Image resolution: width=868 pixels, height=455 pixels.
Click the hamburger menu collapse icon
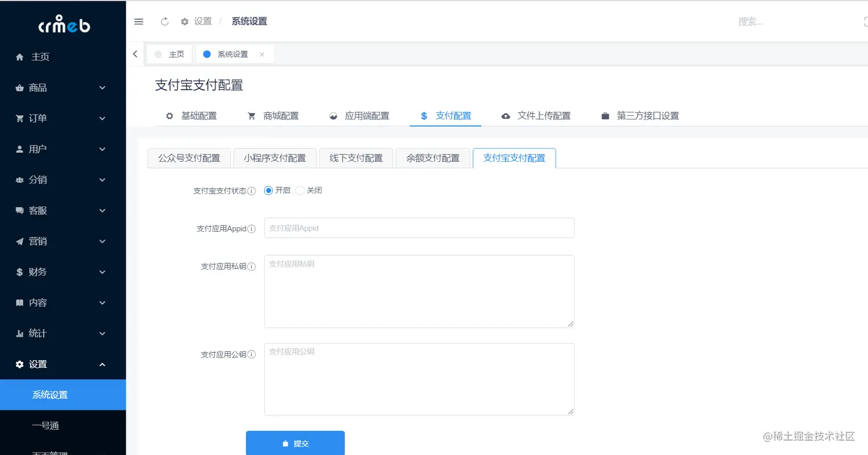138,22
